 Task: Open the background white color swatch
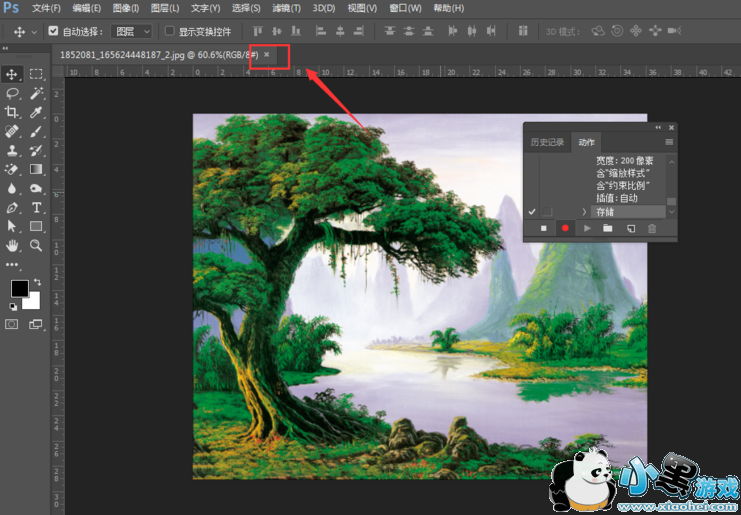pyautogui.click(x=34, y=303)
